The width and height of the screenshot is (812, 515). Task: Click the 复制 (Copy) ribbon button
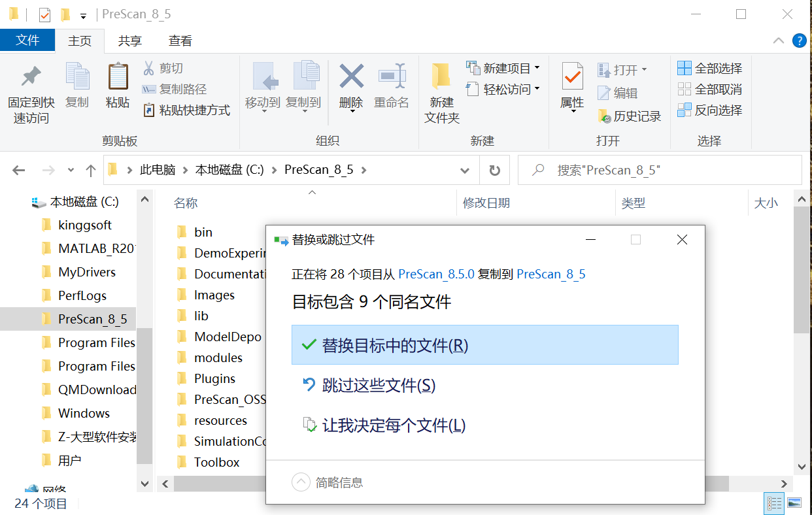pyautogui.click(x=77, y=85)
